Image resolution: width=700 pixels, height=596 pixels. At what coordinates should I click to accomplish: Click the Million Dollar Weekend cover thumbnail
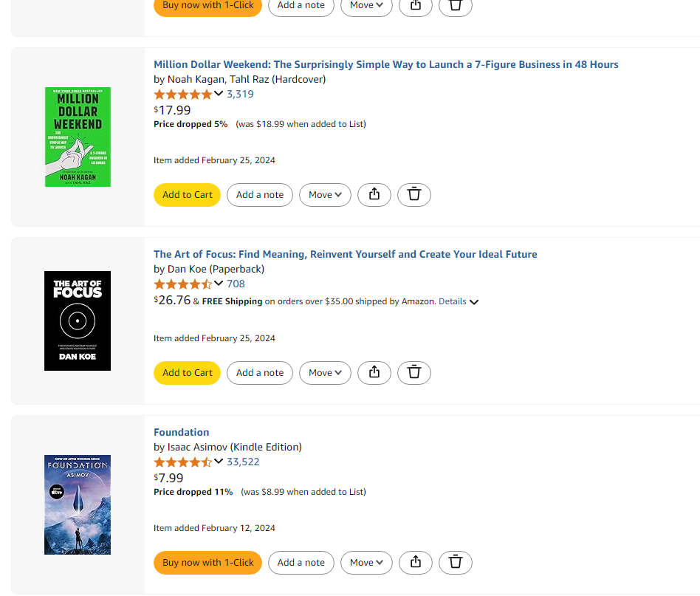click(x=78, y=137)
